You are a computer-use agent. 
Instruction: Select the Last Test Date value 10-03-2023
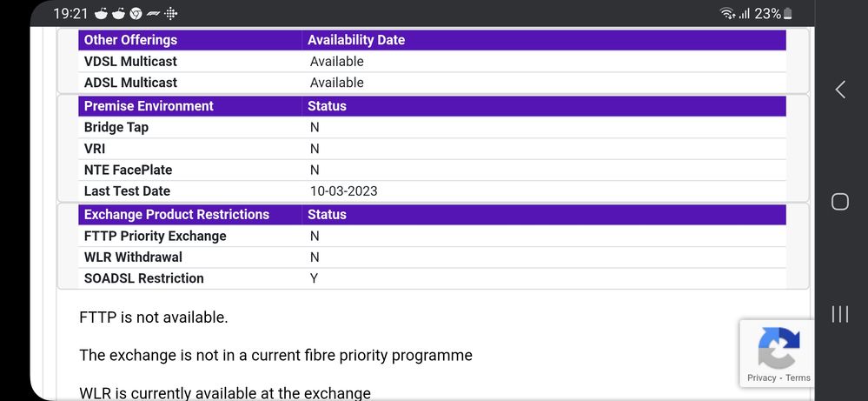[x=344, y=191]
